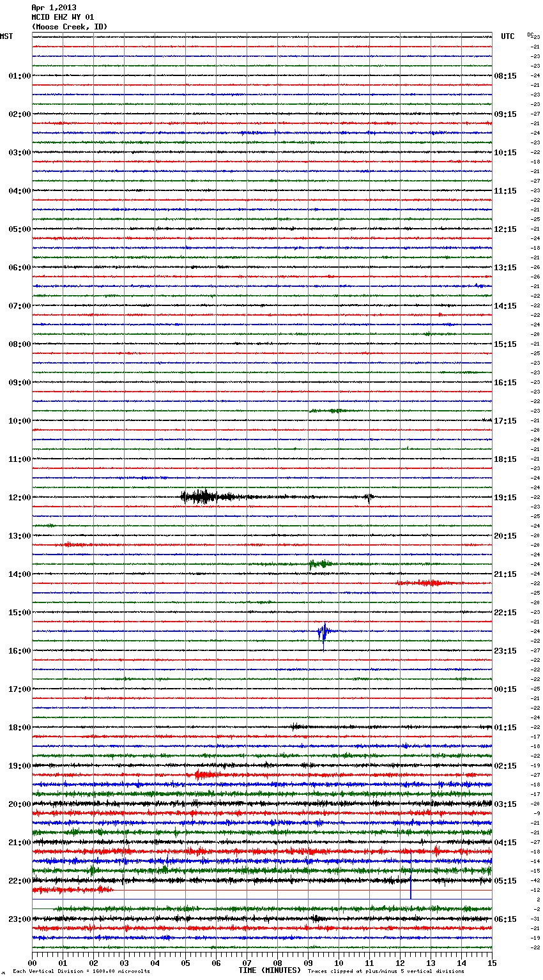The height and width of the screenshot is (980, 543).
Task: Click the '03' minute axis tick label
Action: [124, 963]
